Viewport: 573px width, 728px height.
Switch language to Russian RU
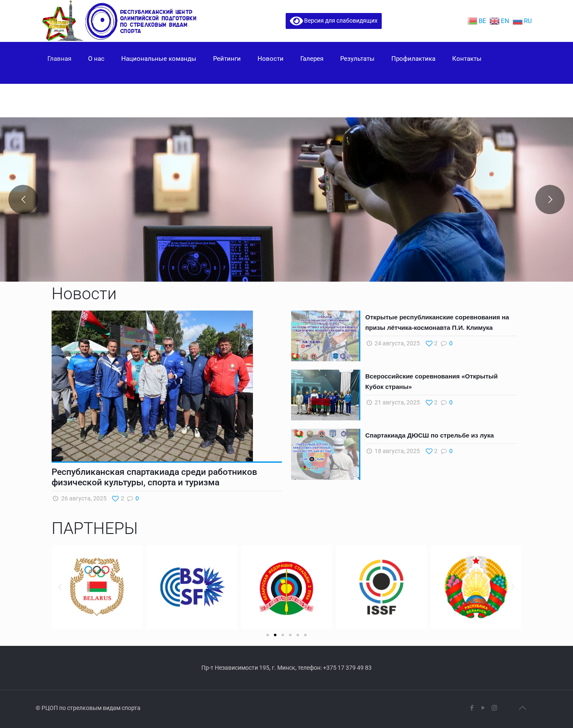[522, 21]
